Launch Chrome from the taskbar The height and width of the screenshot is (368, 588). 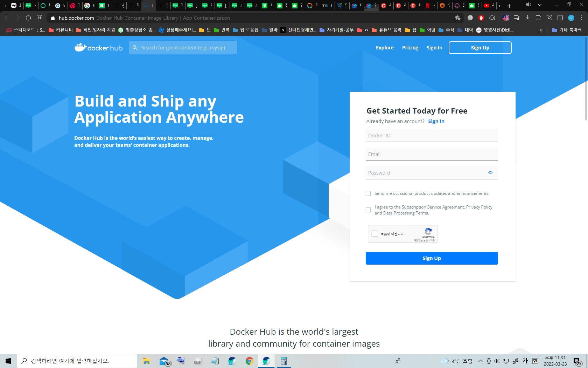point(249,361)
